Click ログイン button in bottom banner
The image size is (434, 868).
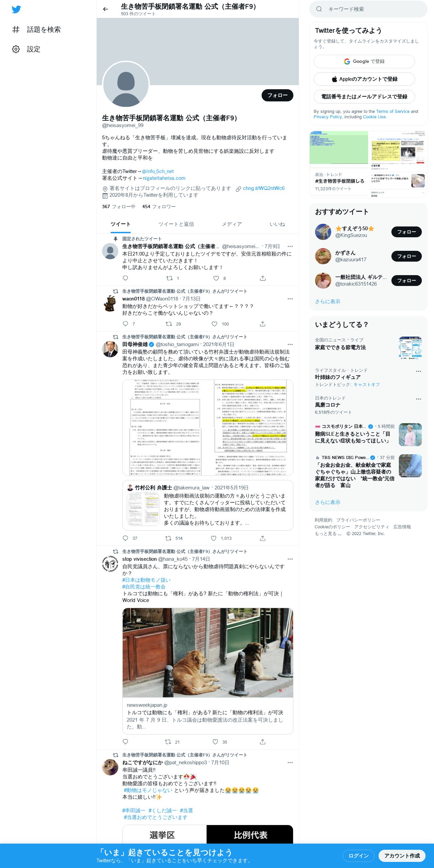pyautogui.click(x=358, y=855)
